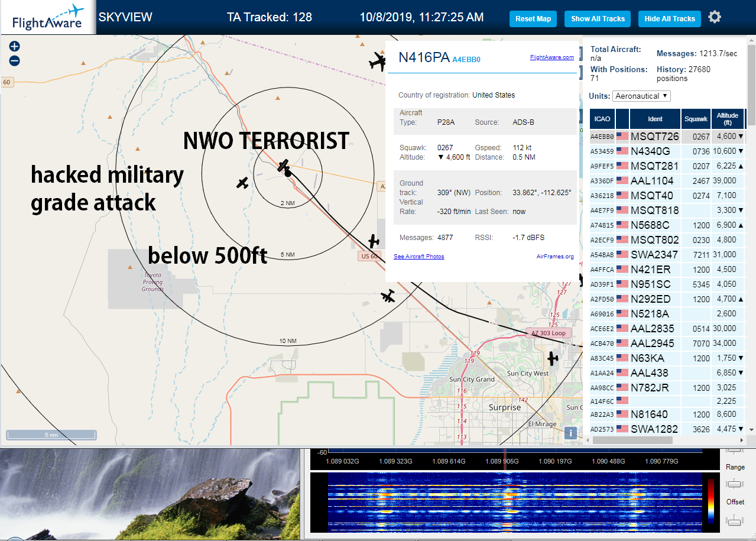Select row AAL438
This screenshot has width=756, height=541.
[x=667, y=373]
